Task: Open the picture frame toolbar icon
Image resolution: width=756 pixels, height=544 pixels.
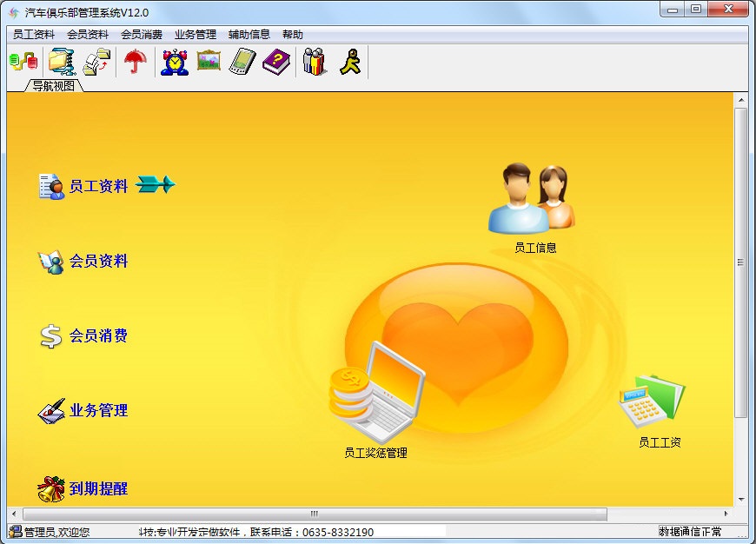Action: pyautogui.click(x=209, y=61)
